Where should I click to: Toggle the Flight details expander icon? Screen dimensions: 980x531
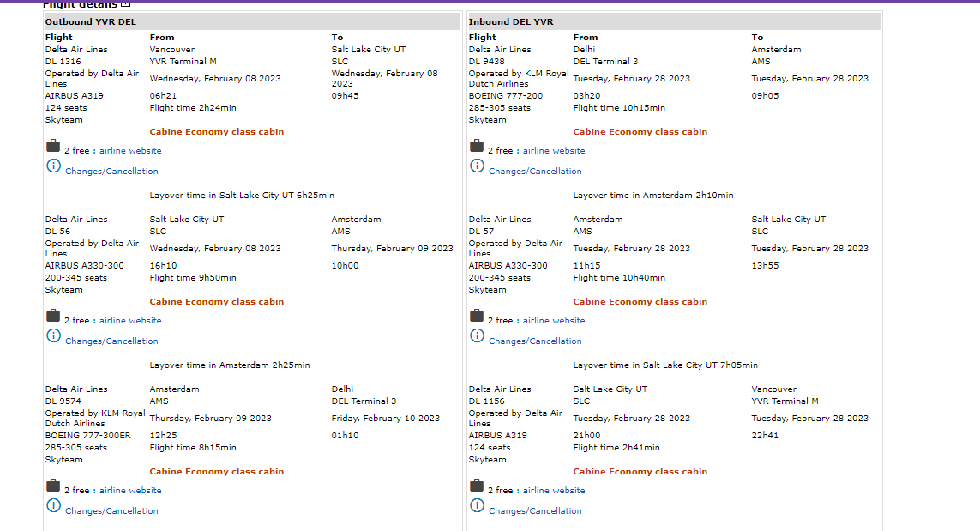125,4
